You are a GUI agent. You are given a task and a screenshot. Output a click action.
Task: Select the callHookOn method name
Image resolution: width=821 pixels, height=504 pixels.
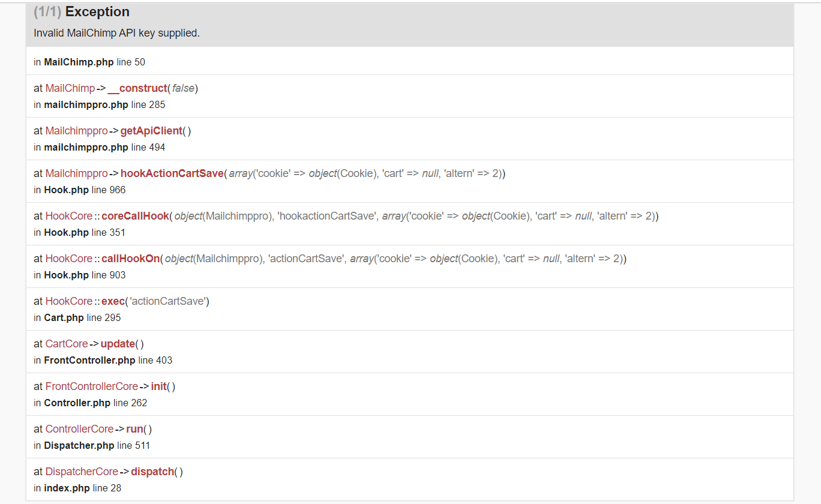(130, 259)
